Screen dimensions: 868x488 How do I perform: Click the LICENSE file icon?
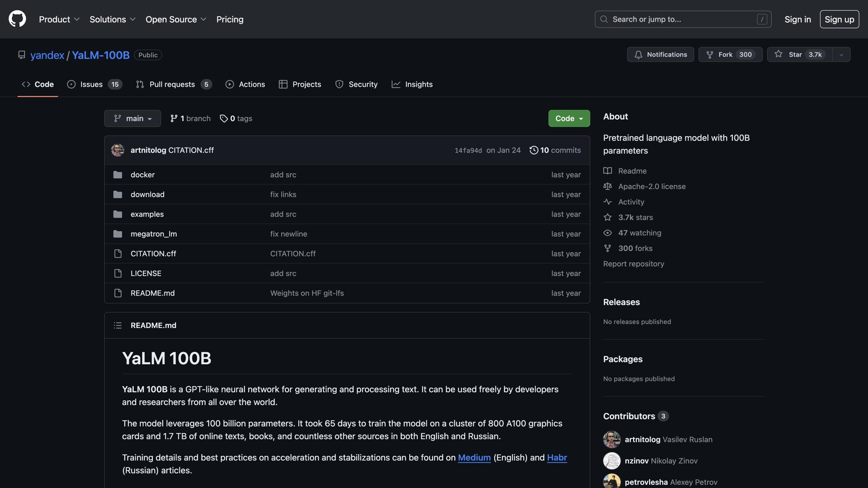click(x=118, y=273)
